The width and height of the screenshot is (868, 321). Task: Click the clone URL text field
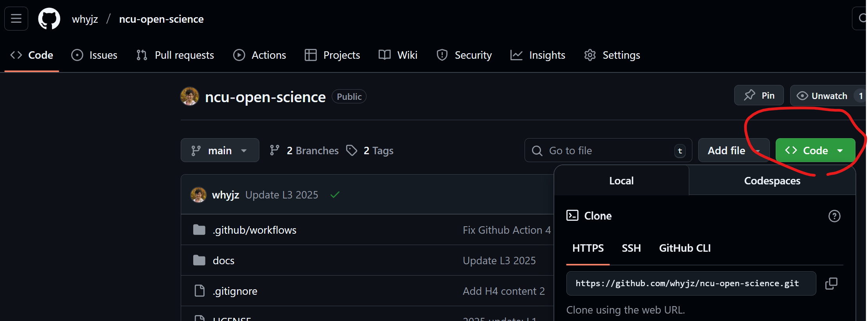coord(691,283)
